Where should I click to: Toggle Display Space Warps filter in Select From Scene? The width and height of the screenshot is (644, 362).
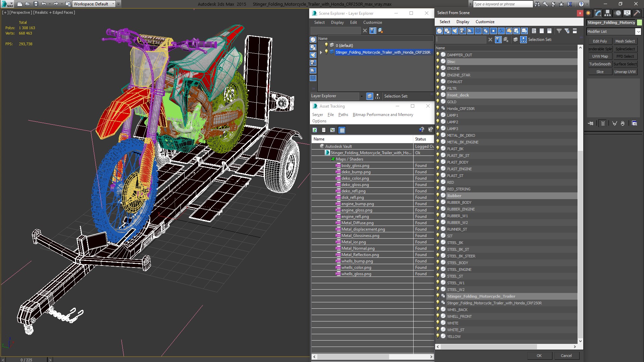[x=478, y=31]
